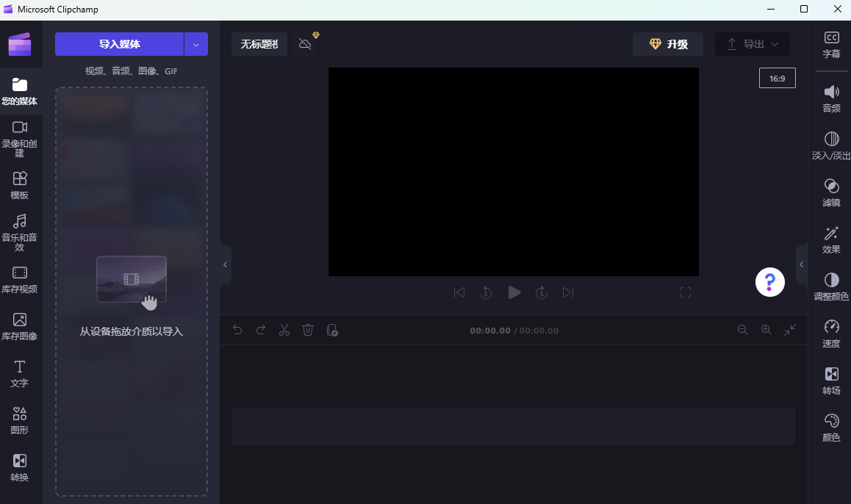Open the 转换 transitions panel in left sidebar
This screenshot has width=851, height=504.
tap(20, 468)
